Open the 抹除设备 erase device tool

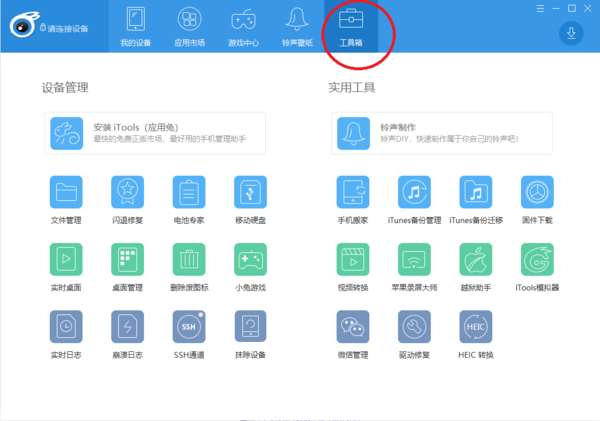(x=250, y=326)
